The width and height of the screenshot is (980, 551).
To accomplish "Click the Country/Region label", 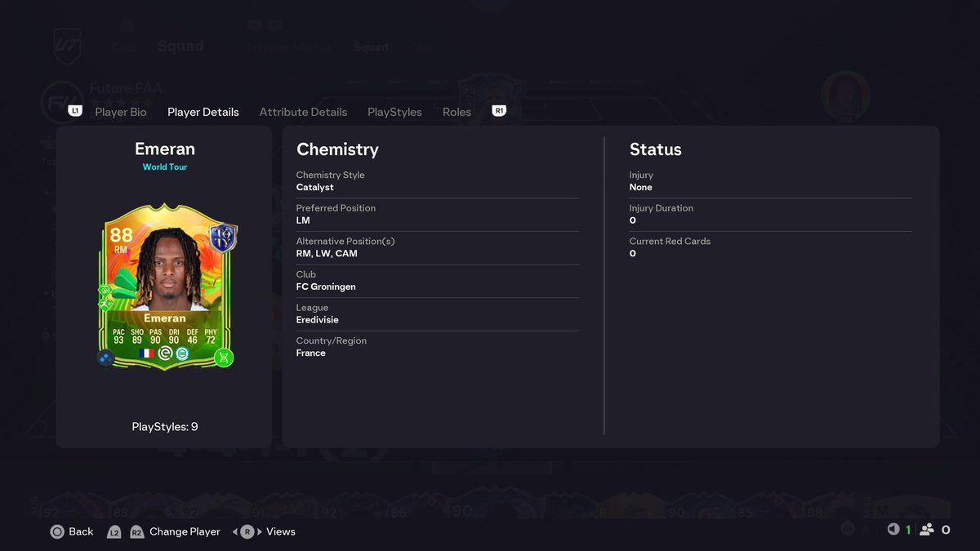I will click(x=332, y=340).
